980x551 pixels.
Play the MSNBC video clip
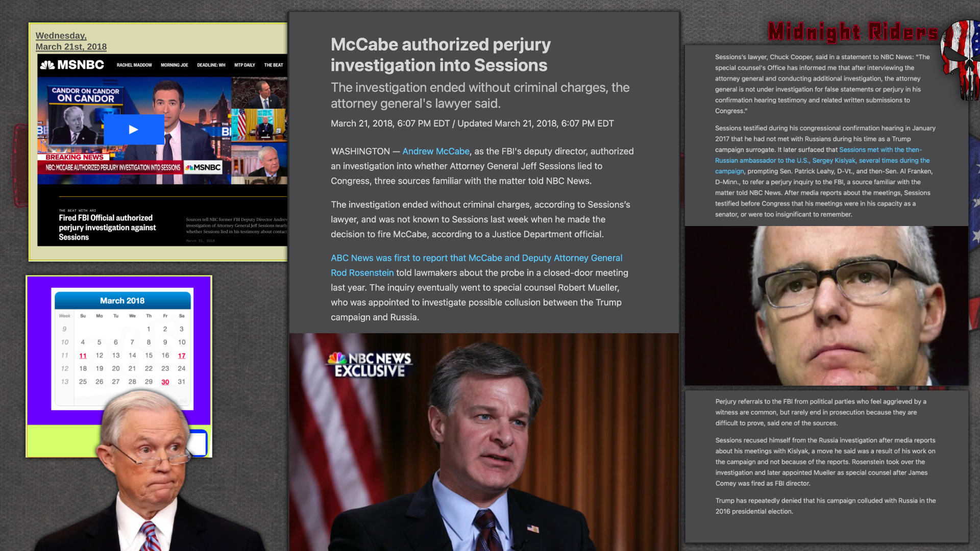pyautogui.click(x=133, y=130)
